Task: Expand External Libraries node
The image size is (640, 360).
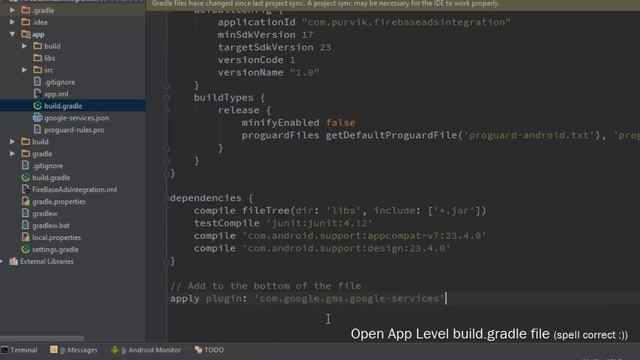Action: point(2,261)
